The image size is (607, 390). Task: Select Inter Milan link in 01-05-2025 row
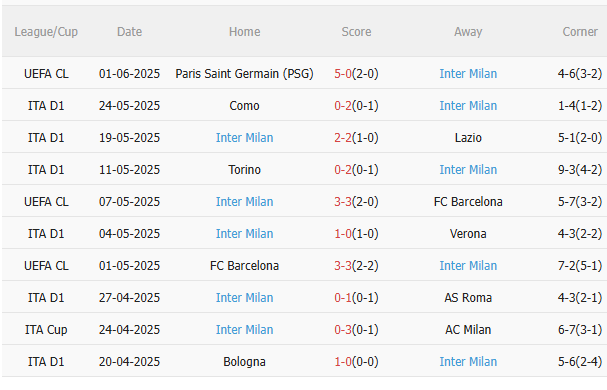(x=468, y=266)
